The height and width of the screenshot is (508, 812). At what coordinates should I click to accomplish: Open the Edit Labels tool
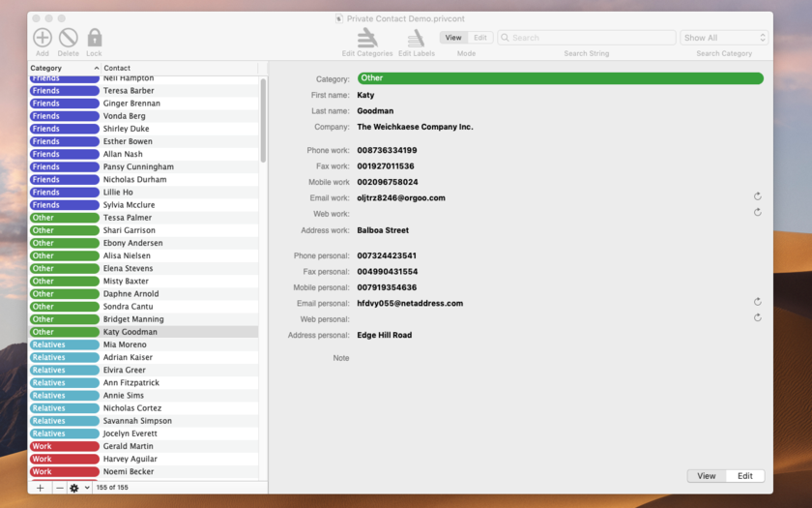[x=416, y=38]
